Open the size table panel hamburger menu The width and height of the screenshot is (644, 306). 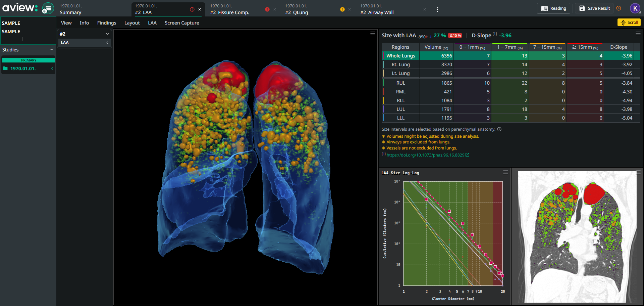(638, 34)
